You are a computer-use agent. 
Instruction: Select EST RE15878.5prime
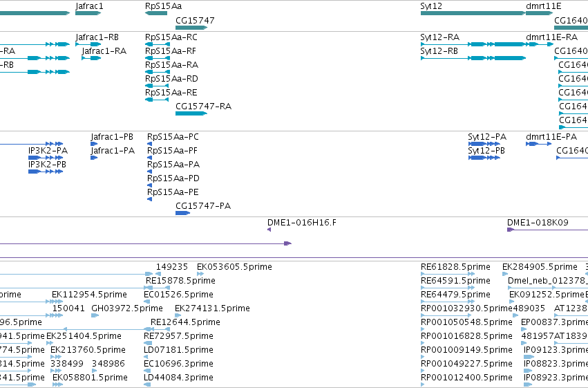click(x=180, y=281)
